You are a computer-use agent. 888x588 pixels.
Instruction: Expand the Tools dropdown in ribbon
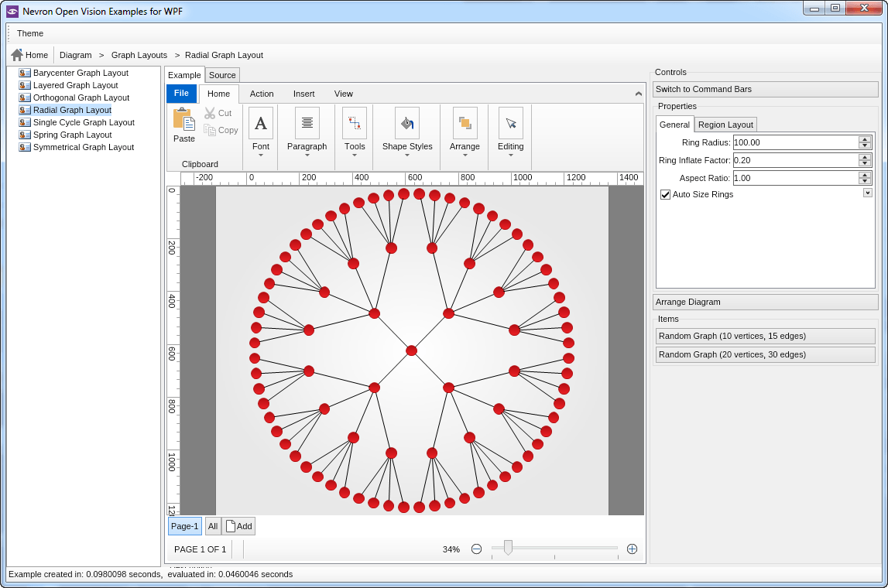click(355, 154)
